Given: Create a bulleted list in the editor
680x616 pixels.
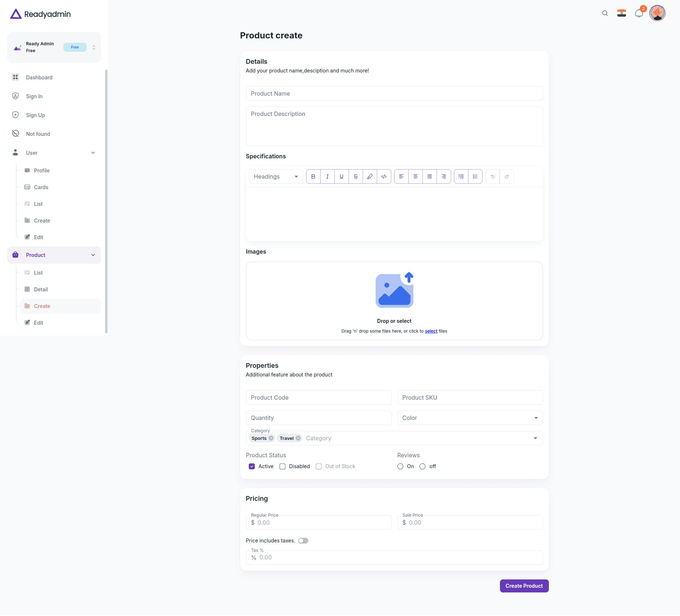Looking at the screenshot, I should [461, 176].
